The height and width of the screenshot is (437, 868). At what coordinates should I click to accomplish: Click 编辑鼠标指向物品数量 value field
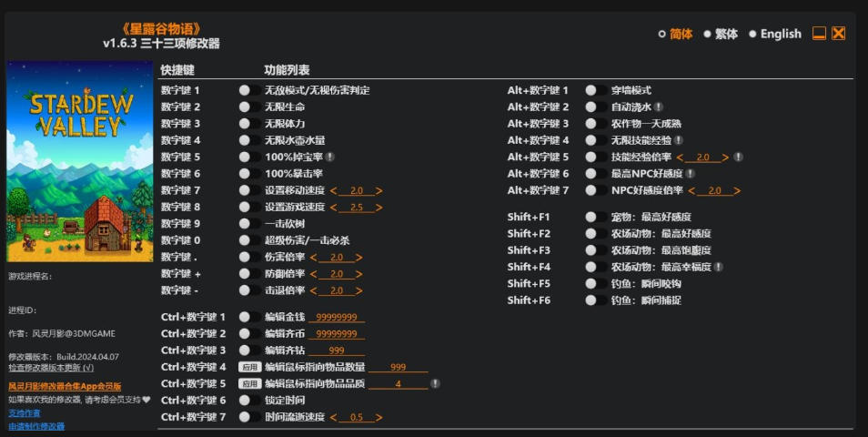(398, 367)
